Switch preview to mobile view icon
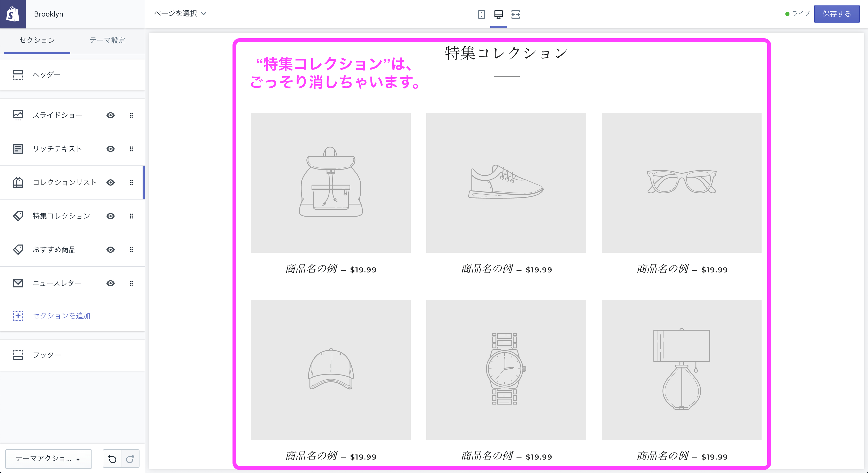868x473 pixels. 481,14
